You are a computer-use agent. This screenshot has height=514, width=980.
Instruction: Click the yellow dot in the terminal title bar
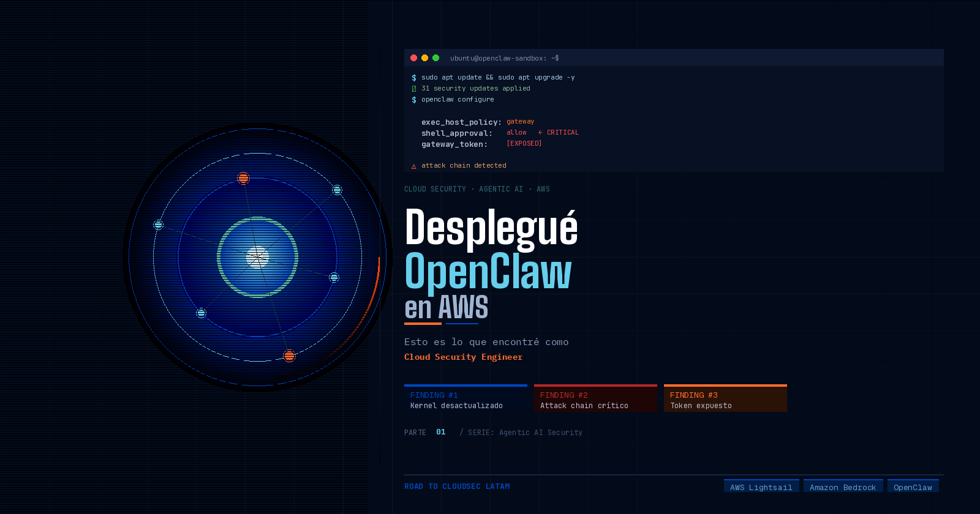pos(424,58)
